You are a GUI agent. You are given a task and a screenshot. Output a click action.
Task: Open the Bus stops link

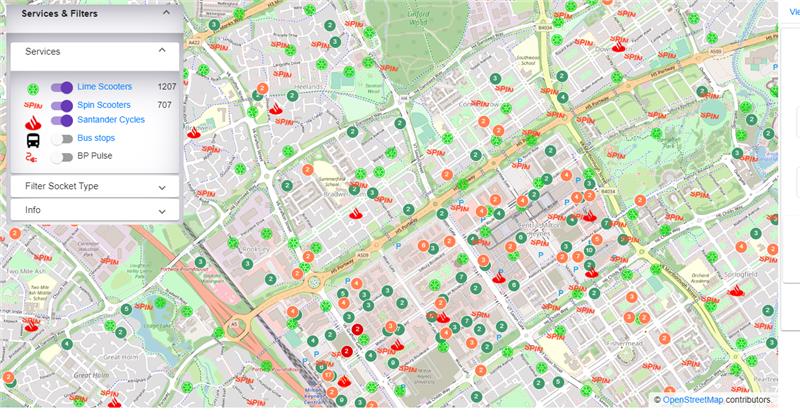tap(96, 138)
